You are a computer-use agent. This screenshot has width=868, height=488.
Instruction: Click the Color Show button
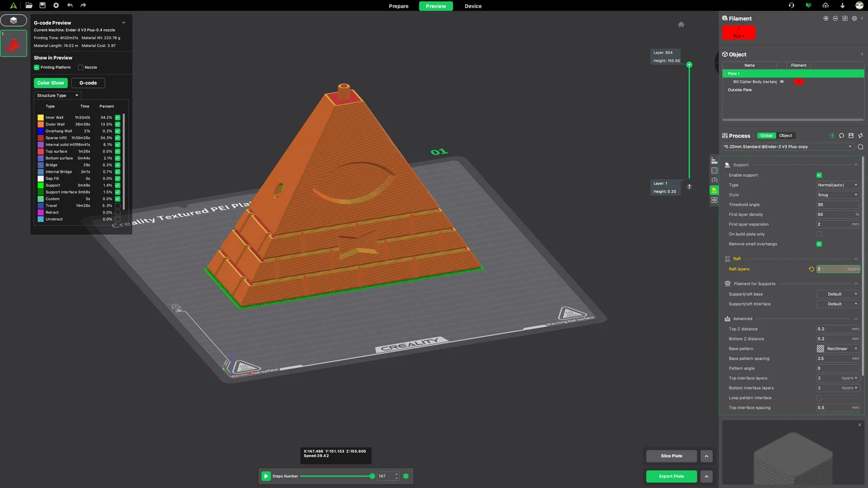(50, 83)
